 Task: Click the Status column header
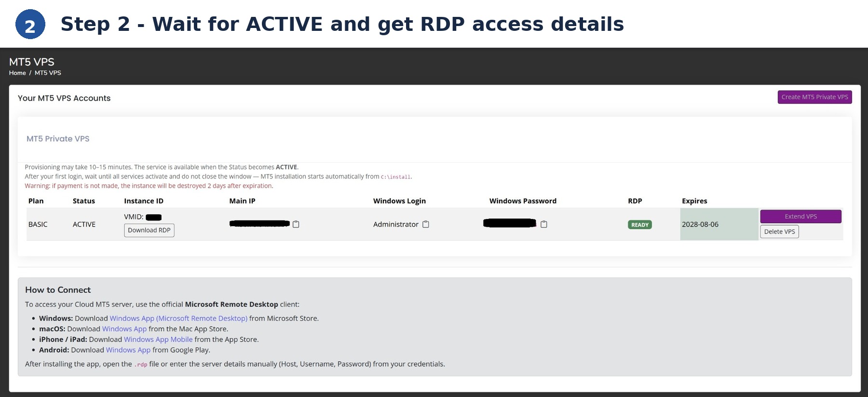[84, 201]
